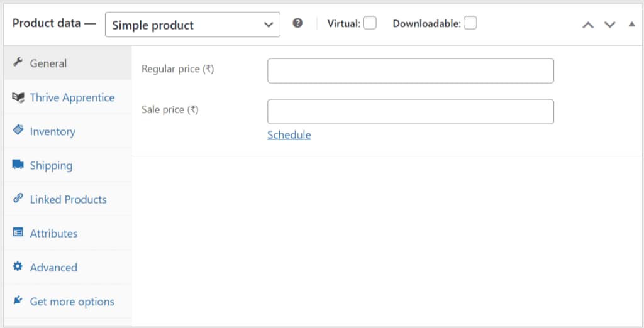Open the Shipping tab
Screen dimensions: 644x328
(51, 165)
